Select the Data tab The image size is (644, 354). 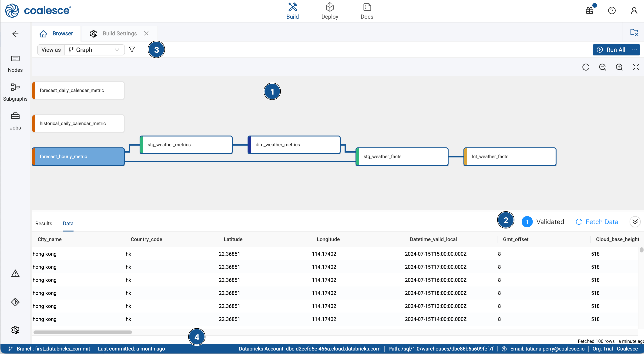68,223
